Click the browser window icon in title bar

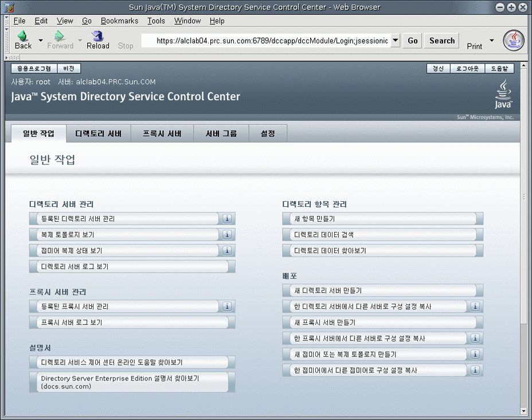coord(9,7)
